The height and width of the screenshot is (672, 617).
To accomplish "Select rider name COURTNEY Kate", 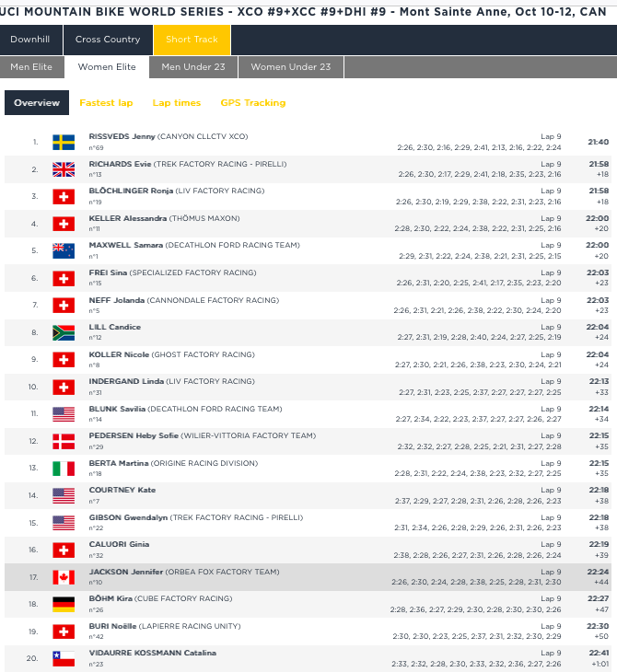I will (x=122, y=491).
